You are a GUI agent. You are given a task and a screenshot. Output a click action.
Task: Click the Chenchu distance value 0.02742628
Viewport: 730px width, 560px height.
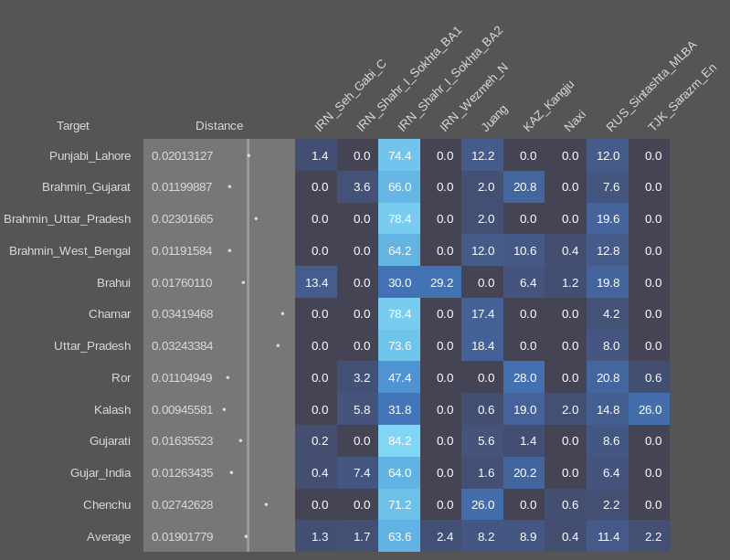click(x=182, y=504)
